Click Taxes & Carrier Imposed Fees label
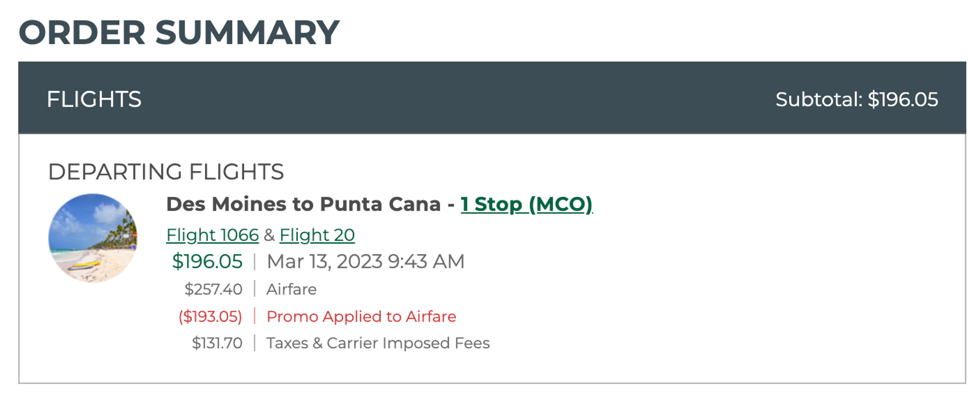Viewport: 980px width, 395px height. click(x=378, y=343)
